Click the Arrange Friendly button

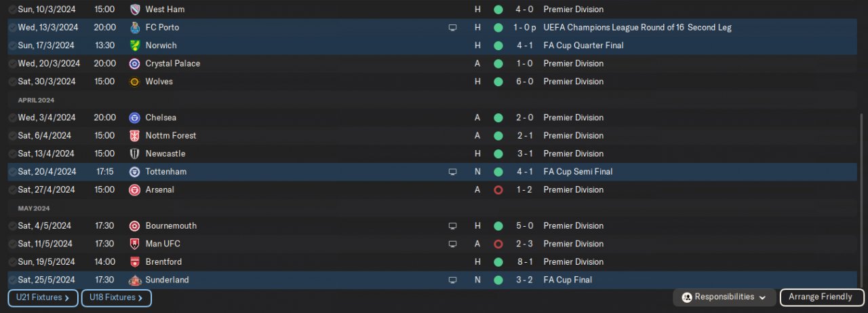[x=821, y=297]
